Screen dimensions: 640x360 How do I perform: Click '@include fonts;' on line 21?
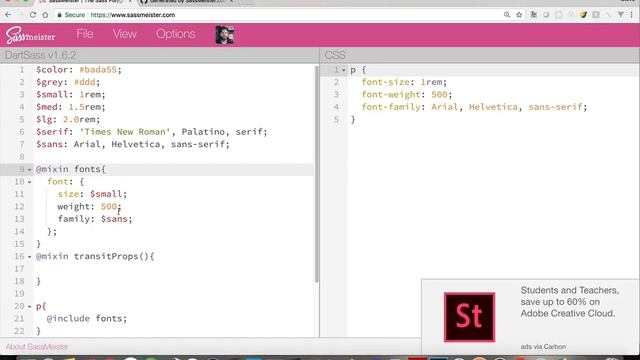(87, 319)
